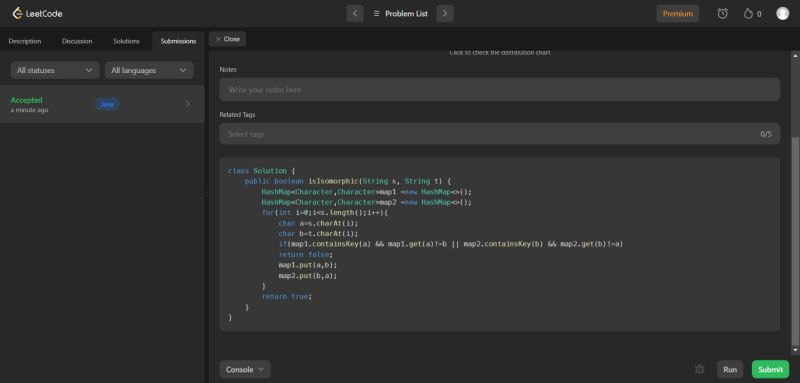Open the All languages dropdown
The image size is (800, 383).
(149, 70)
